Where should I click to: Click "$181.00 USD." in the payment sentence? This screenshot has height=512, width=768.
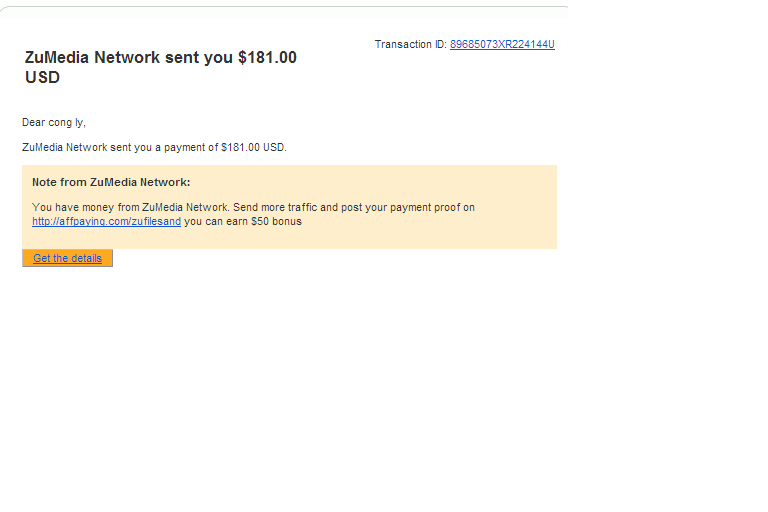pos(254,147)
